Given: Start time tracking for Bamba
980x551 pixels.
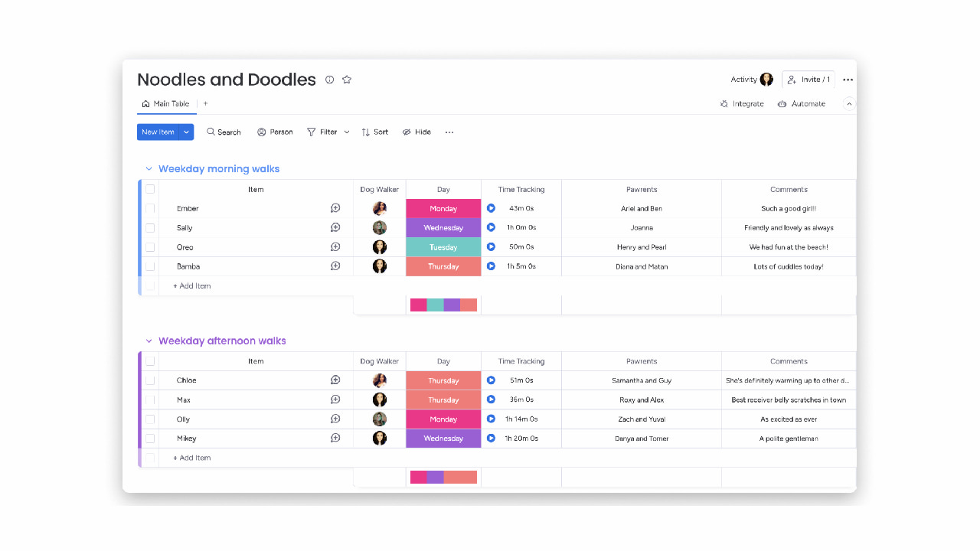Looking at the screenshot, I should [491, 266].
